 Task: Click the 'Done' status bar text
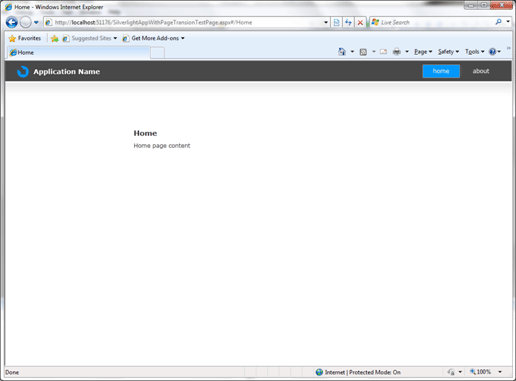tap(12, 372)
